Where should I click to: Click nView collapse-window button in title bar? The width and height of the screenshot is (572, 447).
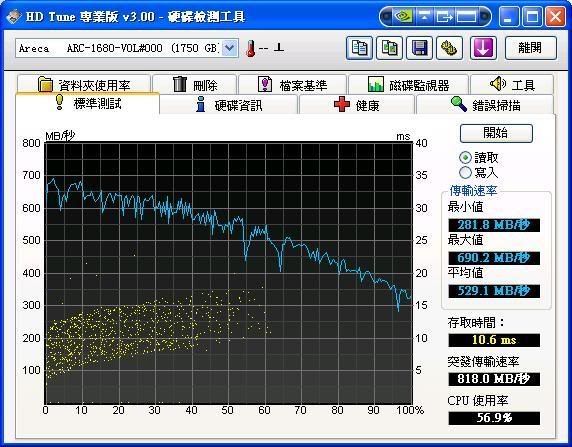click(x=424, y=16)
